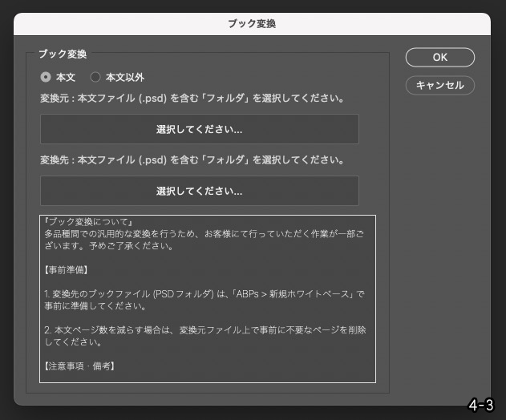Click the 本文 text label beside its radio
506x420 pixels.
66,78
